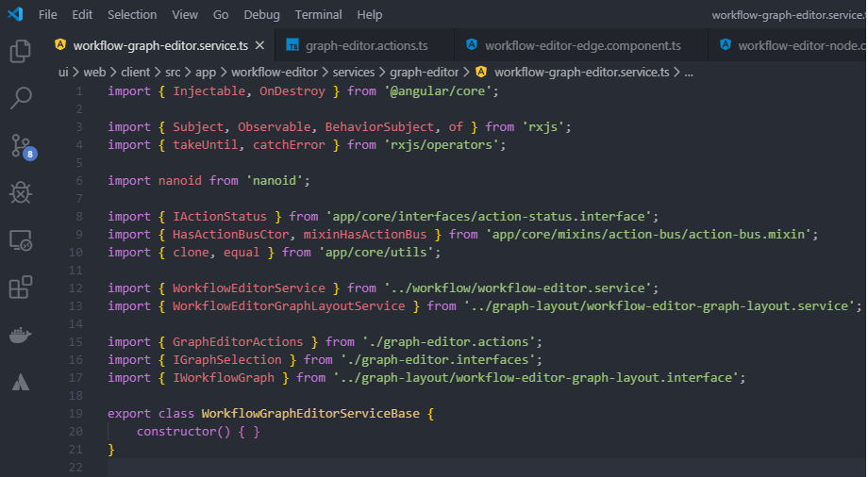Click 'WorkflowEditorGraphLayoutService' on line 13

[289, 305]
